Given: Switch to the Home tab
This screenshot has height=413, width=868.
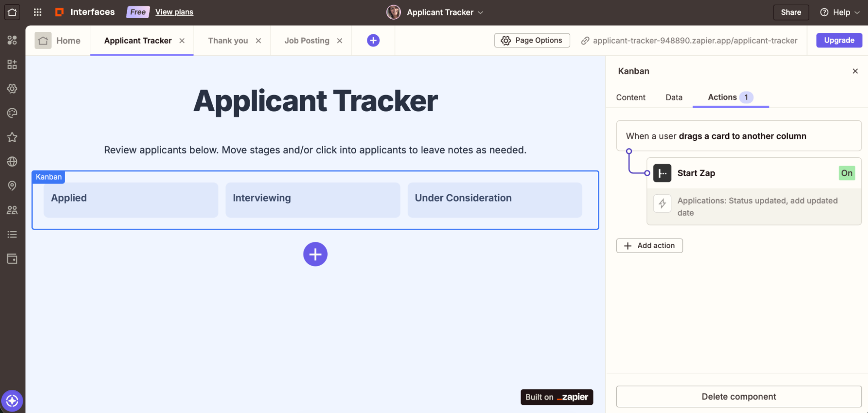Looking at the screenshot, I should coord(58,40).
